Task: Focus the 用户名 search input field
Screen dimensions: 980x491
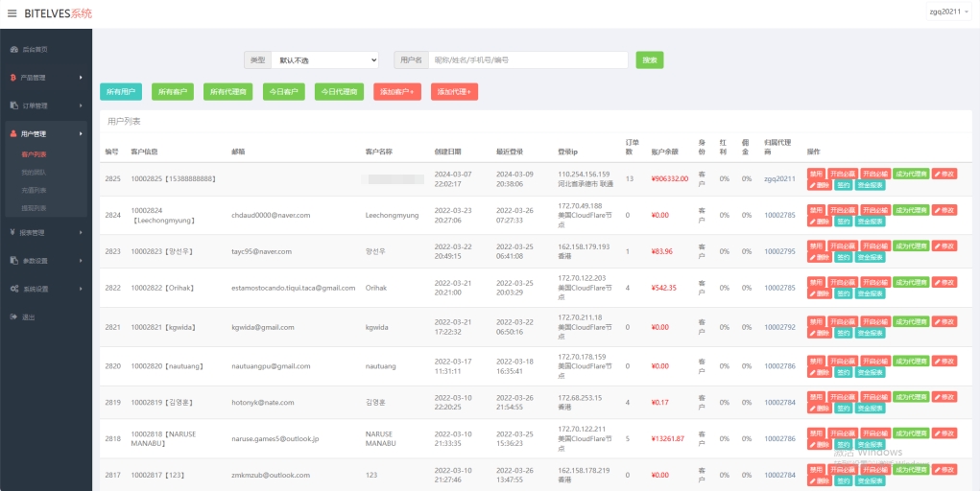Action: click(528, 59)
